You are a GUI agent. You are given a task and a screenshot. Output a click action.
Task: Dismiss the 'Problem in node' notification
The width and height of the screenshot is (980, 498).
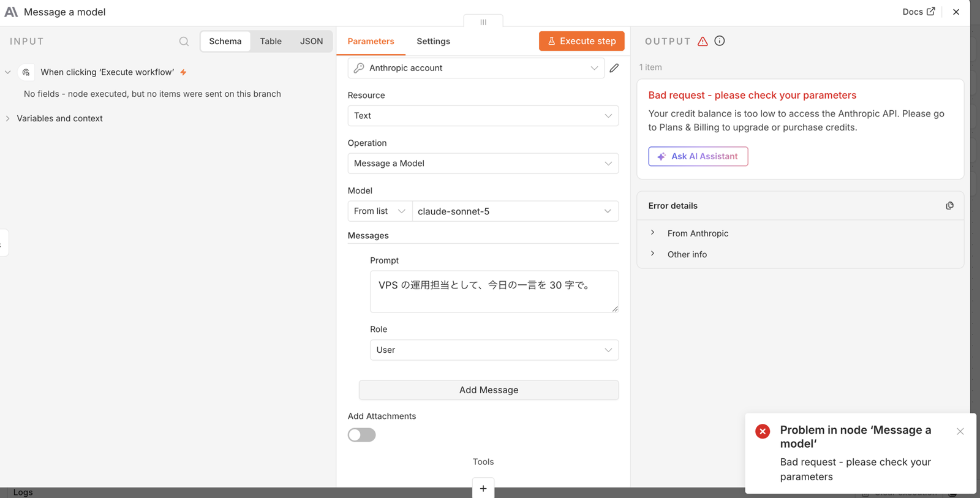pyautogui.click(x=960, y=431)
